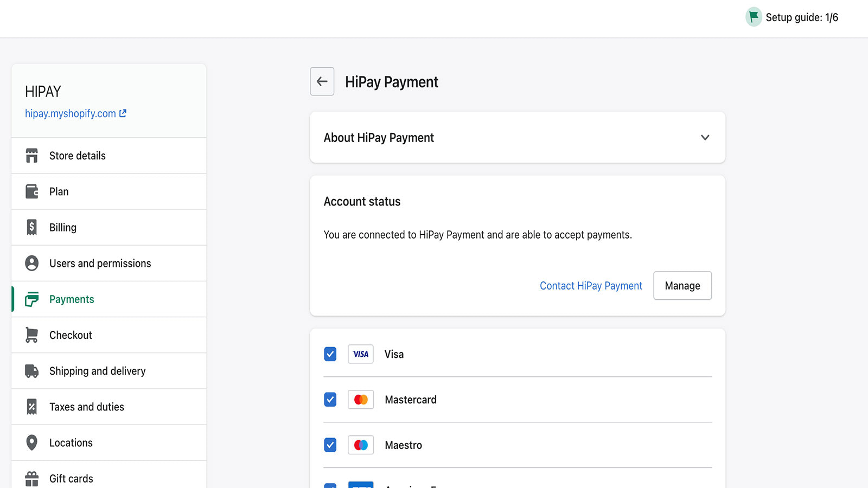Expand the About HiPay Payment chevron

705,138
